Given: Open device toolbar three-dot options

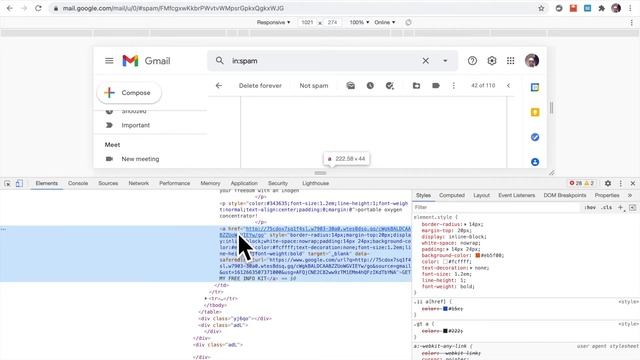Looking at the screenshot, I should pos(631,22).
